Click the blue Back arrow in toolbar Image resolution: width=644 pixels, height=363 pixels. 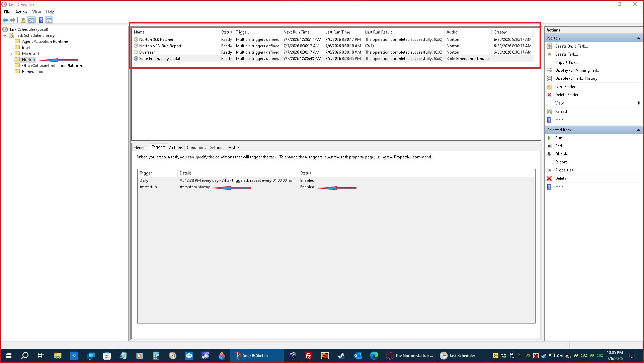tap(5, 20)
